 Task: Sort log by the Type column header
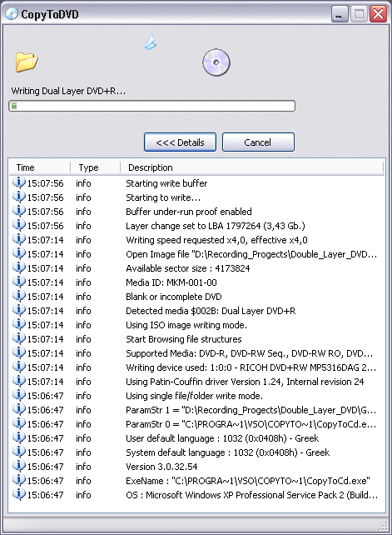[x=96, y=167]
